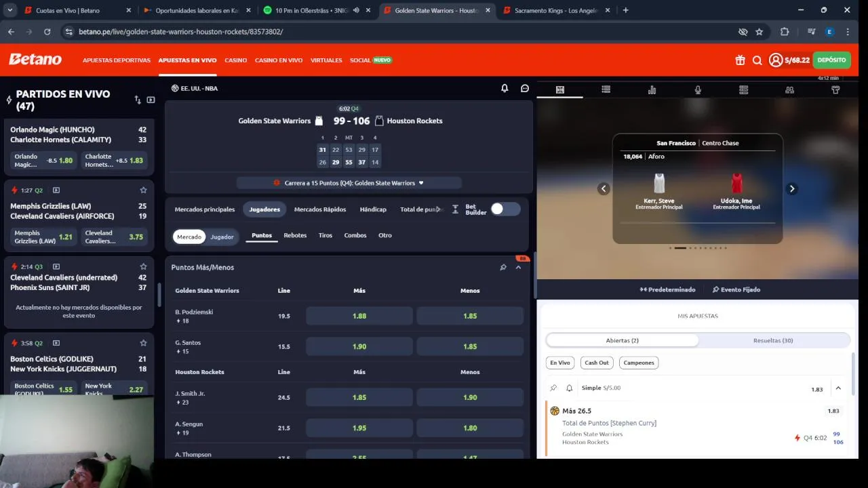
Task: Bet J. Smith Jr. Menos at 1.90
Action: tap(470, 397)
